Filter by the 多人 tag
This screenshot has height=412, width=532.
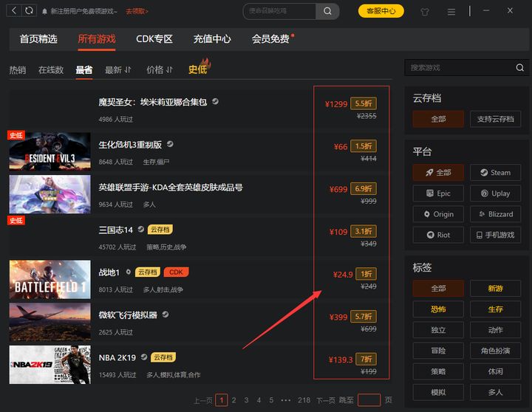pyautogui.click(x=495, y=392)
